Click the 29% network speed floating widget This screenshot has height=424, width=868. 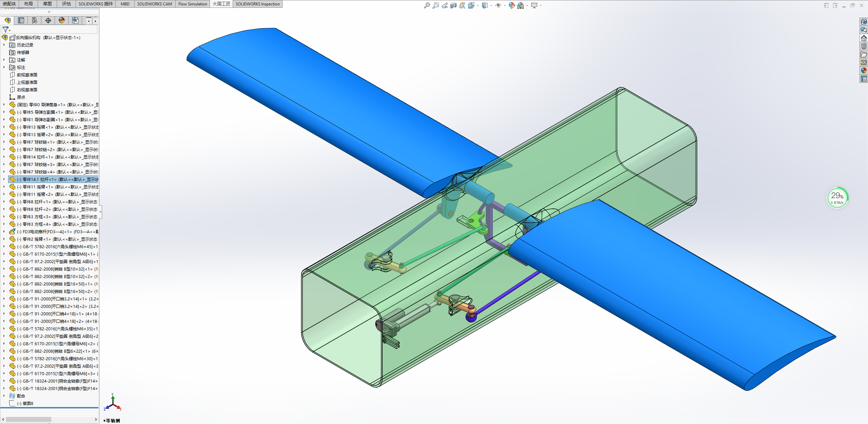click(x=837, y=198)
